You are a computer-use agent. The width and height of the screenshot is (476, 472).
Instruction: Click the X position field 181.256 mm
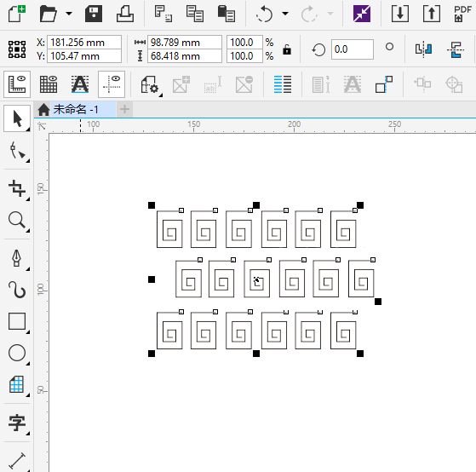[84, 43]
